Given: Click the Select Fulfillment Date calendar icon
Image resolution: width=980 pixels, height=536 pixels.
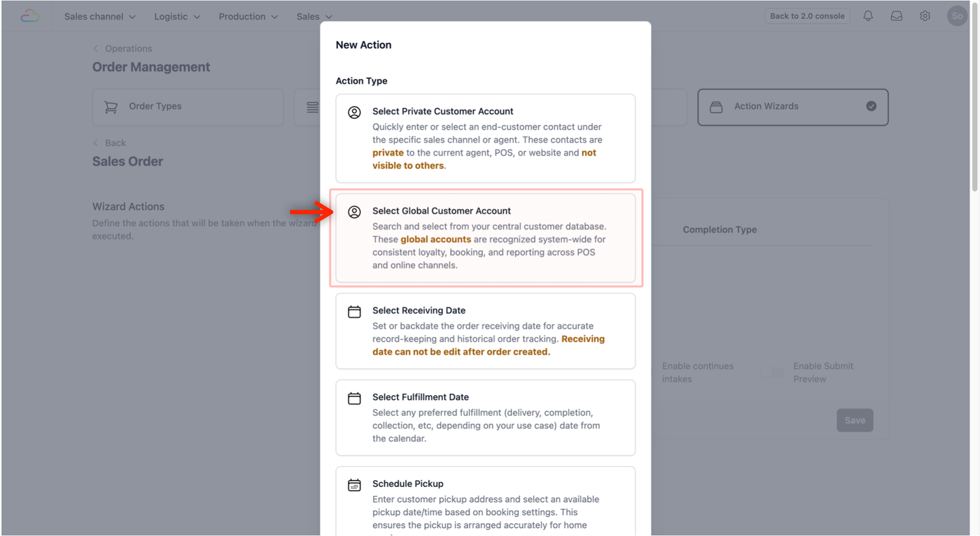Looking at the screenshot, I should click(354, 398).
